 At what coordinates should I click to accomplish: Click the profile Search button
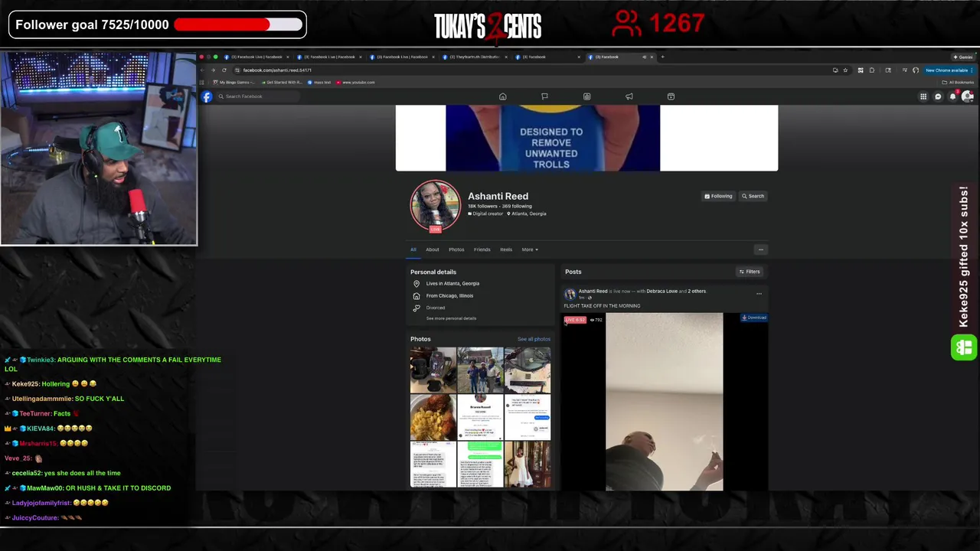point(752,196)
